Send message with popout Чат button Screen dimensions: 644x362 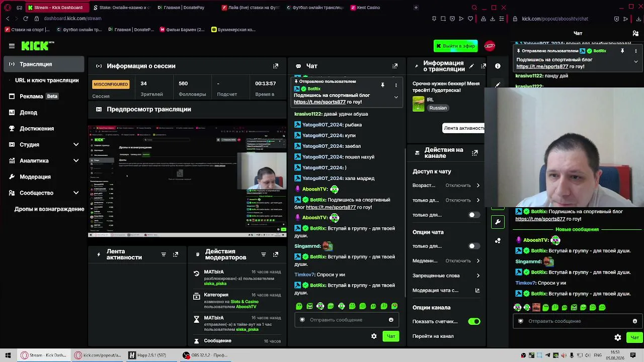pos(634,337)
